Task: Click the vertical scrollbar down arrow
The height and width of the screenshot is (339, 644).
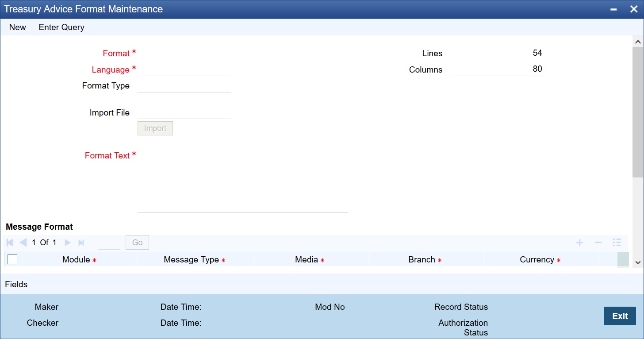Action: click(x=638, y=262)
